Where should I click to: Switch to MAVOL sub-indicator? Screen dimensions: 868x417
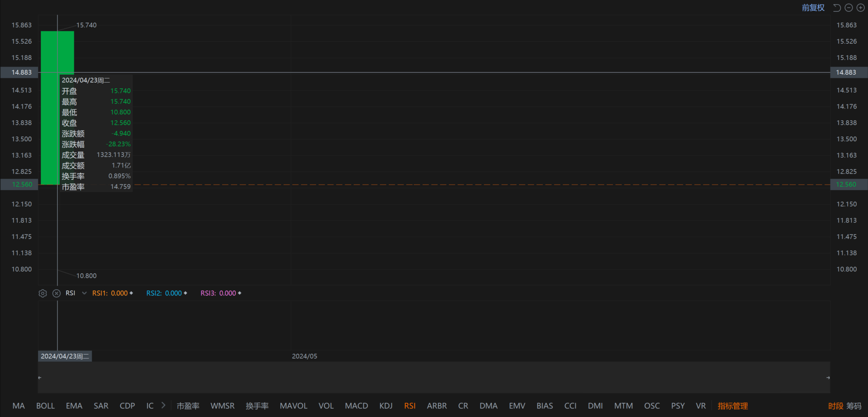294,406
